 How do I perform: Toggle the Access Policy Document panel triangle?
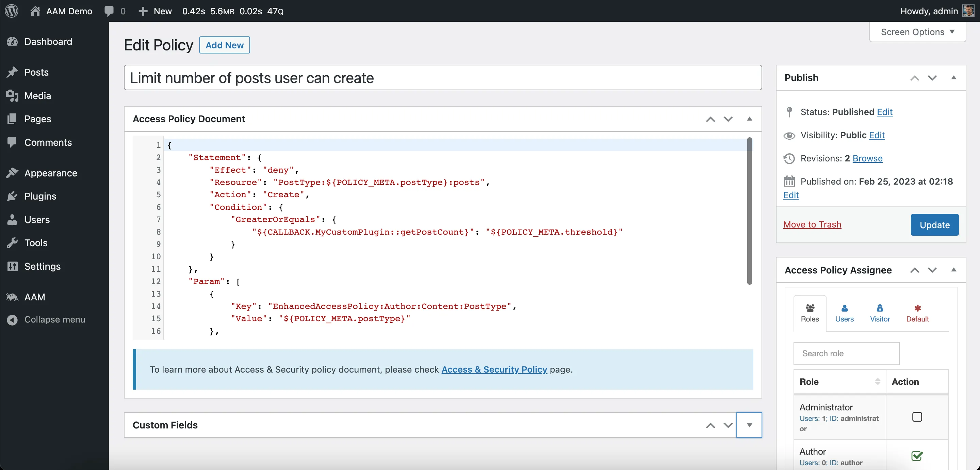(x=749, y=119)
